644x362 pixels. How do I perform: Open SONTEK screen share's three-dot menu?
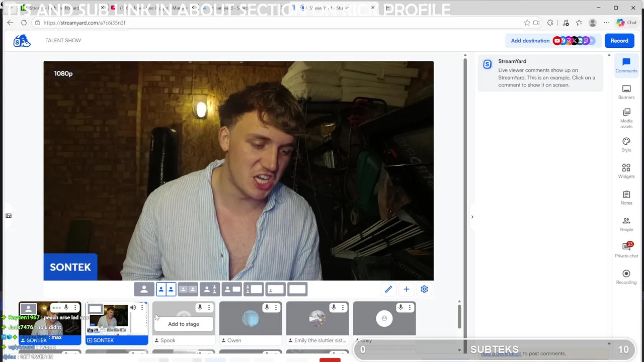coord(142,307)
